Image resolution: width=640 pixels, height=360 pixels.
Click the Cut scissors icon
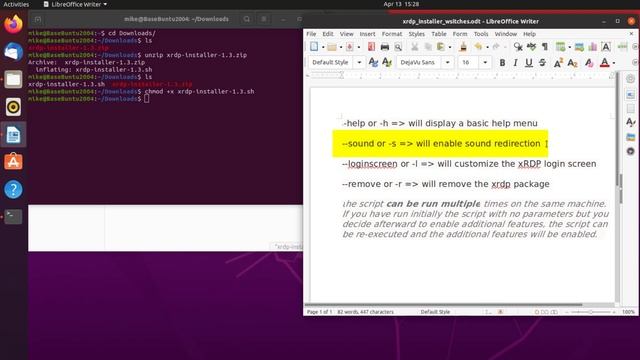414,47
